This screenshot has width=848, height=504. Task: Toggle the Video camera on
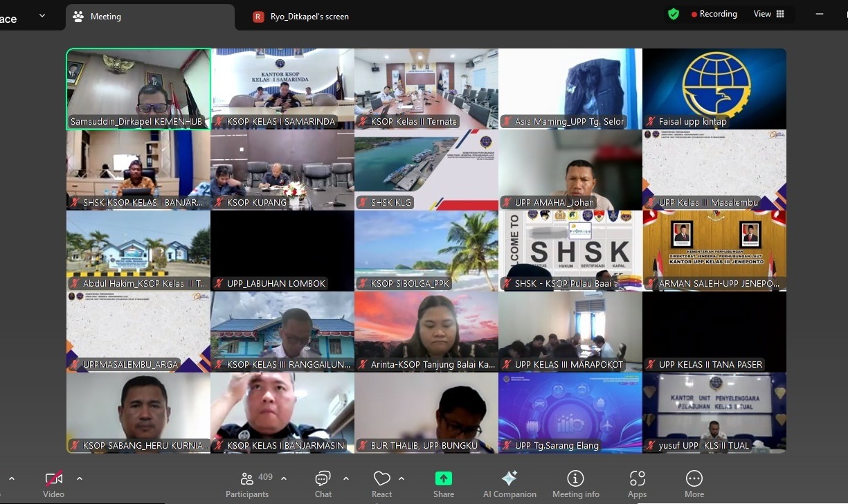tap(53, 485)
